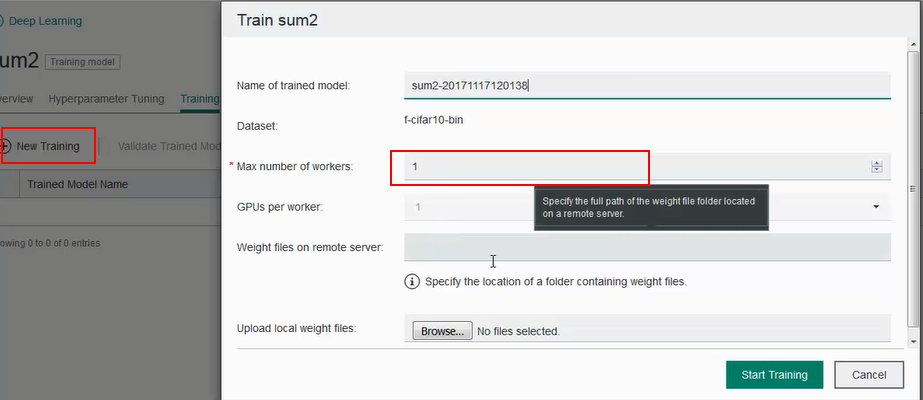Image resolution: width=923 pixels, height=400 pixels.
Task: Click the scroll down arrow in the dialog
Action: point(912,341)
